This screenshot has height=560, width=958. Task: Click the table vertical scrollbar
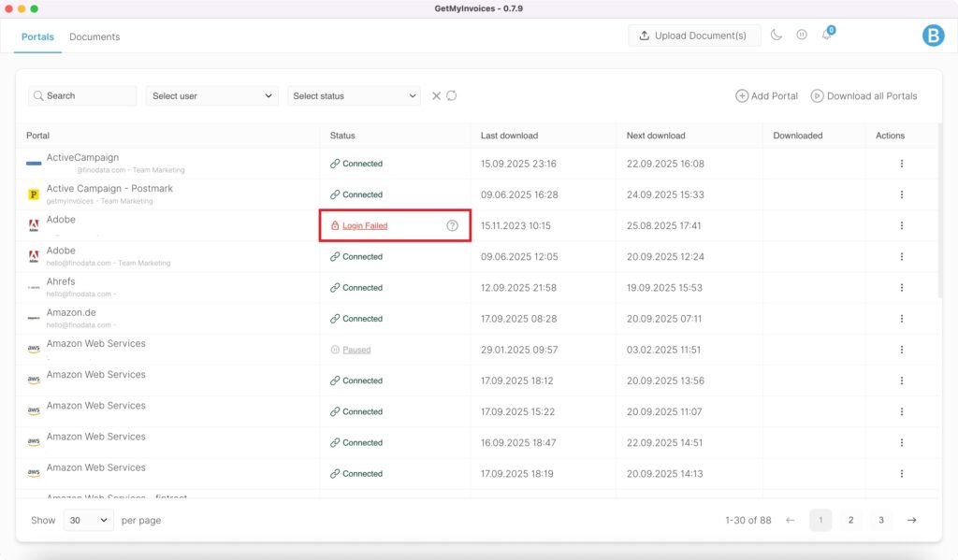[940, 210]
